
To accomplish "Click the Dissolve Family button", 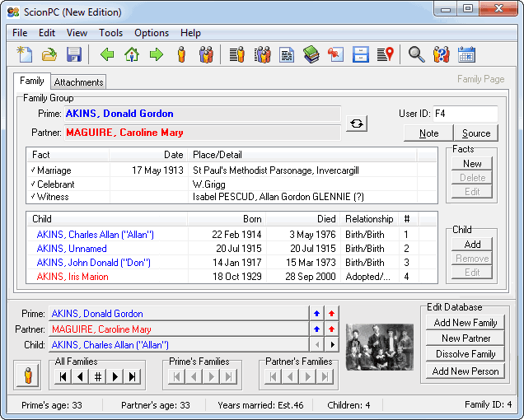I will point(466,354).
